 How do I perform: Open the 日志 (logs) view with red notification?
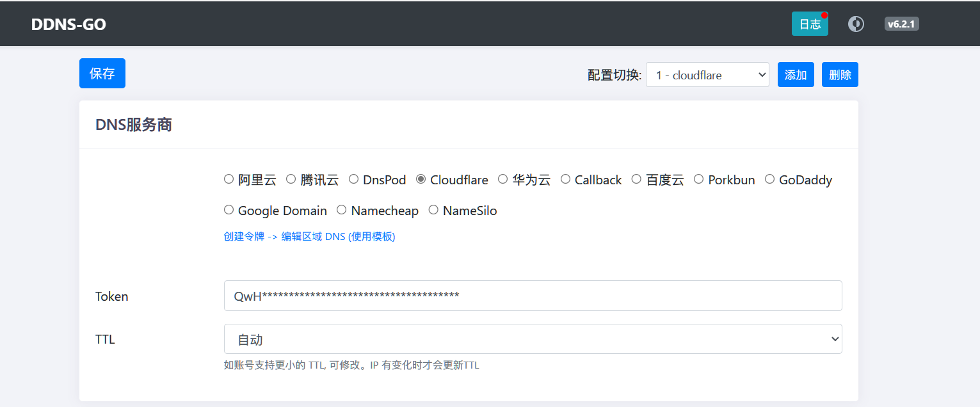[x=809, y=24]
